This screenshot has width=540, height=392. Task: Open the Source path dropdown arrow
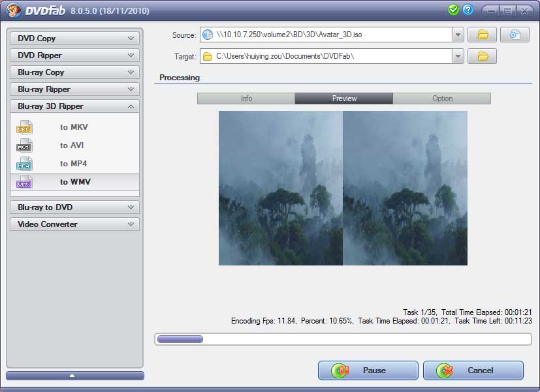[458, 35]
